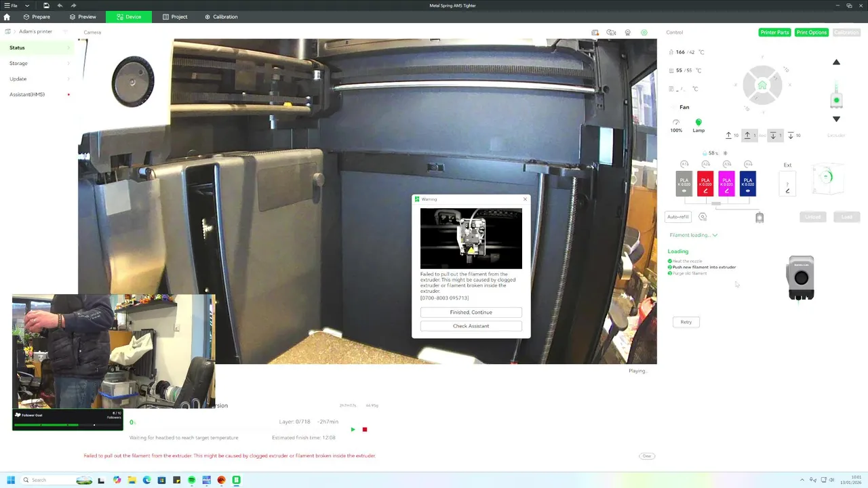This screenshot has height=488, width=868.
Task: Click the Undo arrow in the title bar
Action: pyautogui.click(x=60, y=5)
